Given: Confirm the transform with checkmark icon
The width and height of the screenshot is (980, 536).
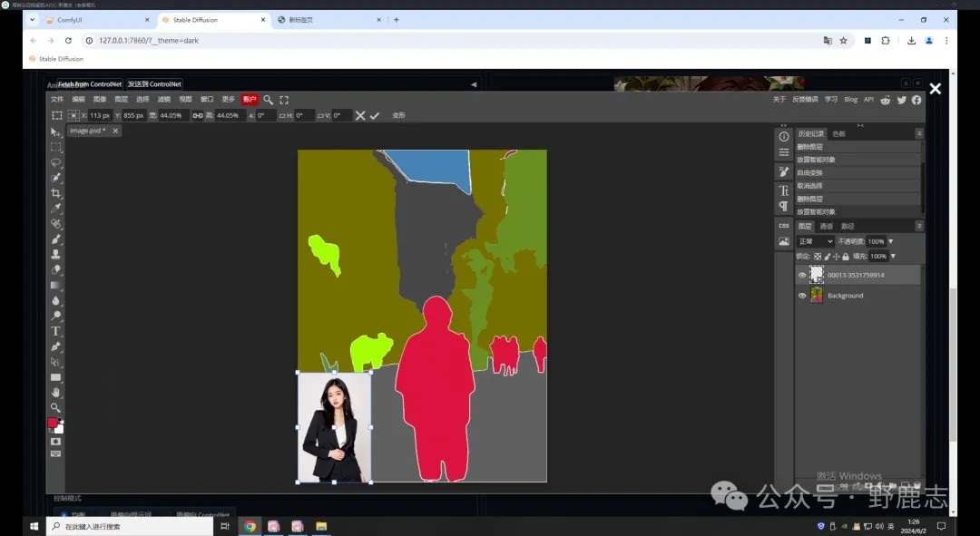Looking at the screenshot, I should [x=375, y=115].
